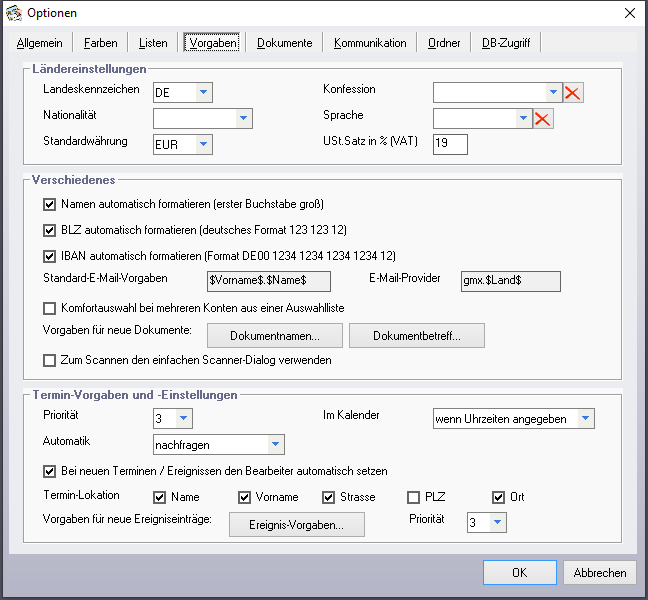Open Ereignis-Vorgaben... settings
This screenshot has width=648, height=600.
[x=297, y=524]
